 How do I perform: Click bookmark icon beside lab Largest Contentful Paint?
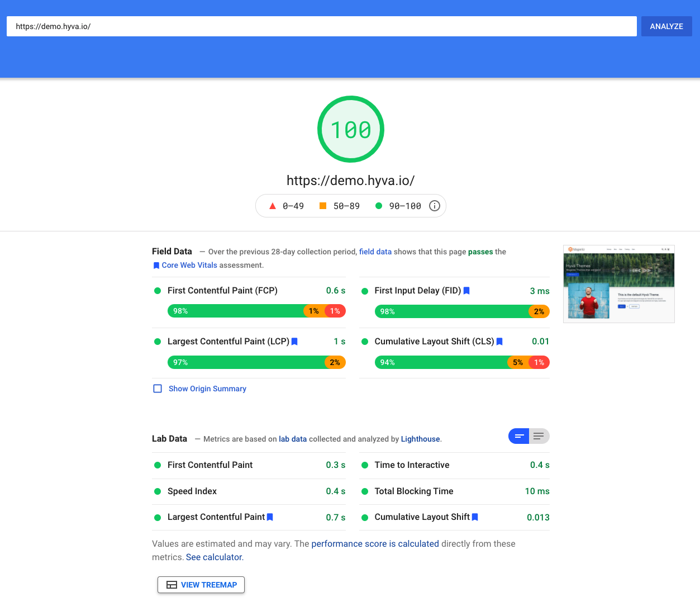pyautogui.click(x=270, y=517)
